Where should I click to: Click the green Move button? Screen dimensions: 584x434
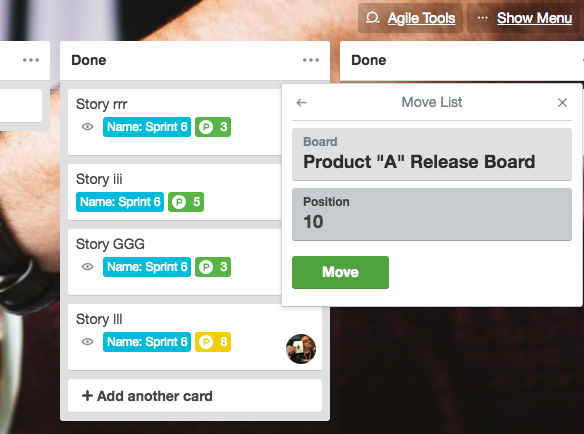click(340, 272)
